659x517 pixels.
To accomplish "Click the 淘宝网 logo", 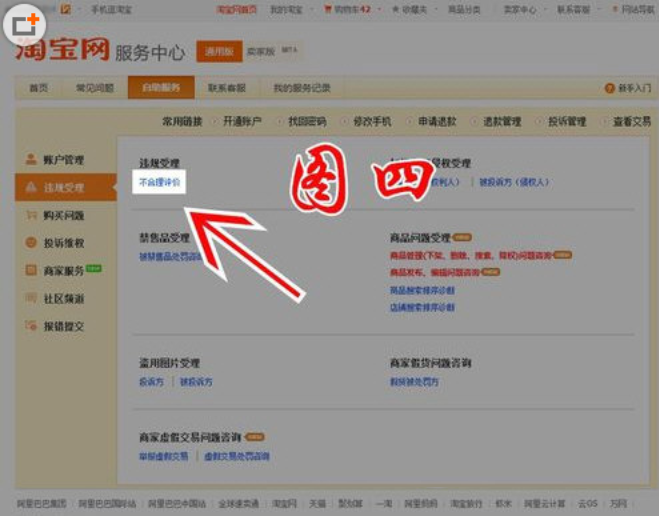I will pyautogui.click(x=63, y=50).
